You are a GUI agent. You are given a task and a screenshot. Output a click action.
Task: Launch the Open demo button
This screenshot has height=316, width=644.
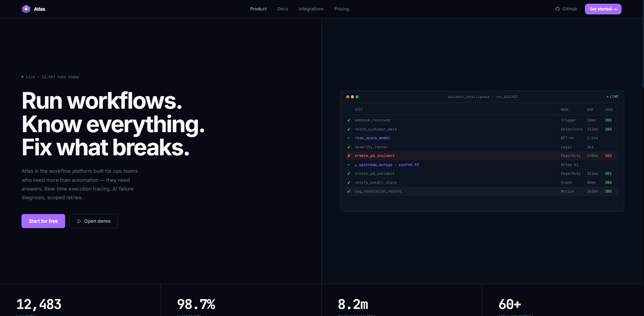pos(93,221)
